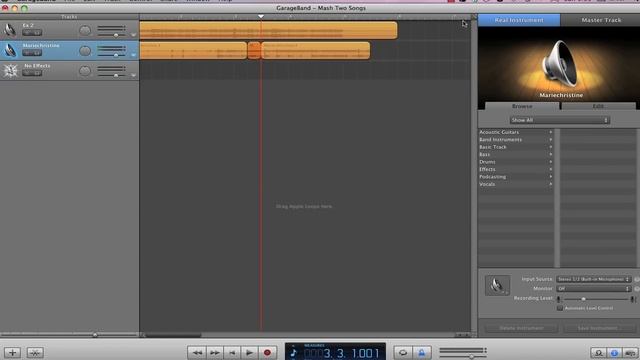Adjust Mariechristine track volume slider

116,55
